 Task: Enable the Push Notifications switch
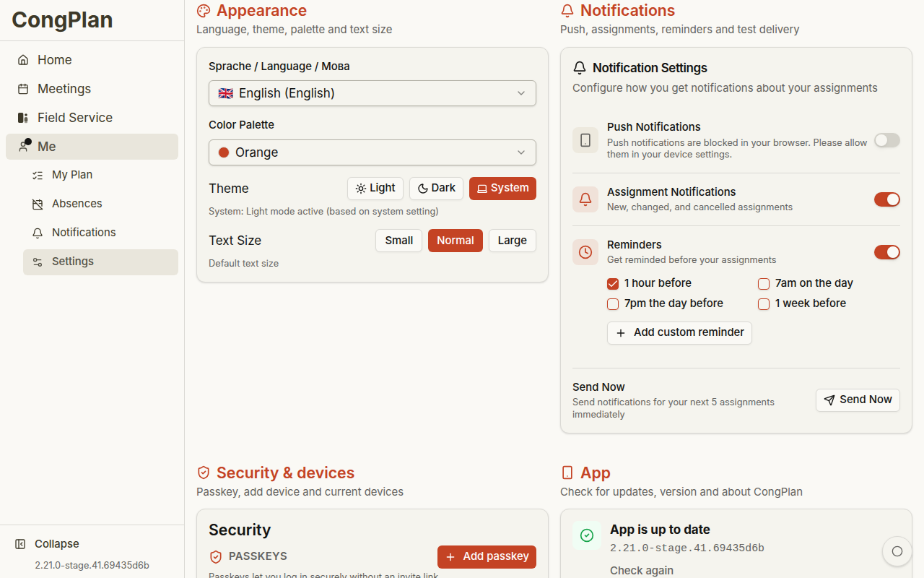887,140
